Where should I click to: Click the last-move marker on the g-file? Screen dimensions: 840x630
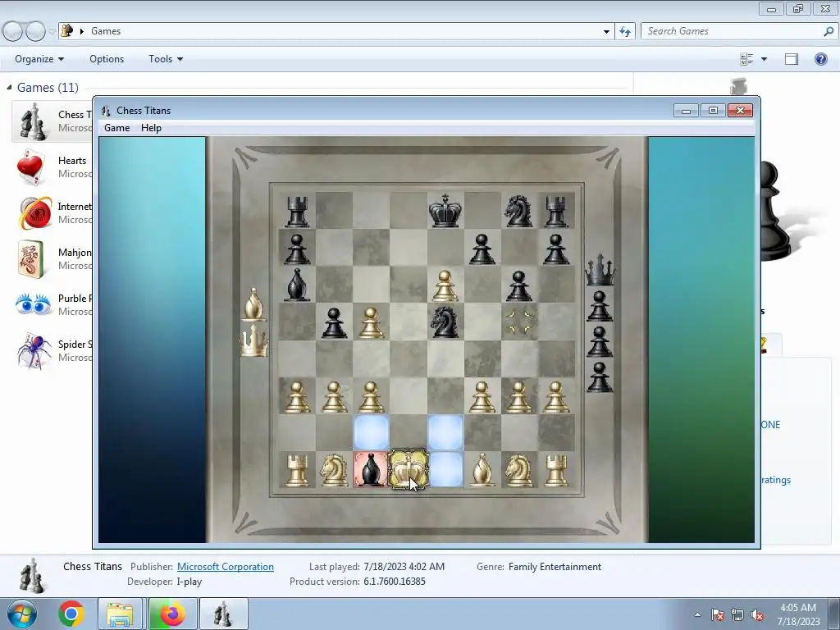518,322
